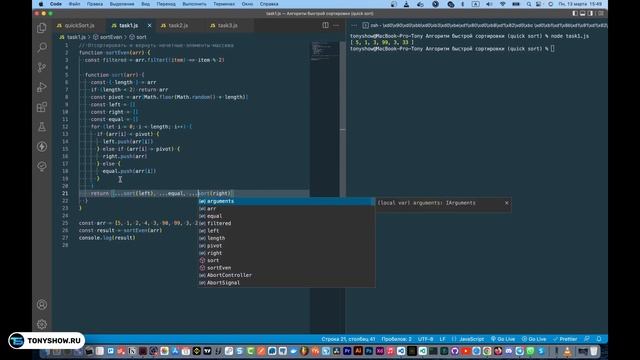Open the Trash in the Dock

click(594, 351)
